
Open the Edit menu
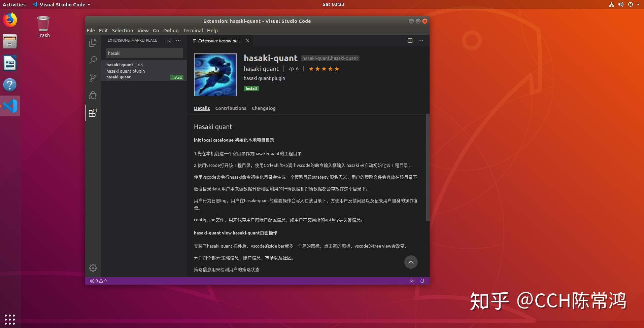(x=103, y=30)
